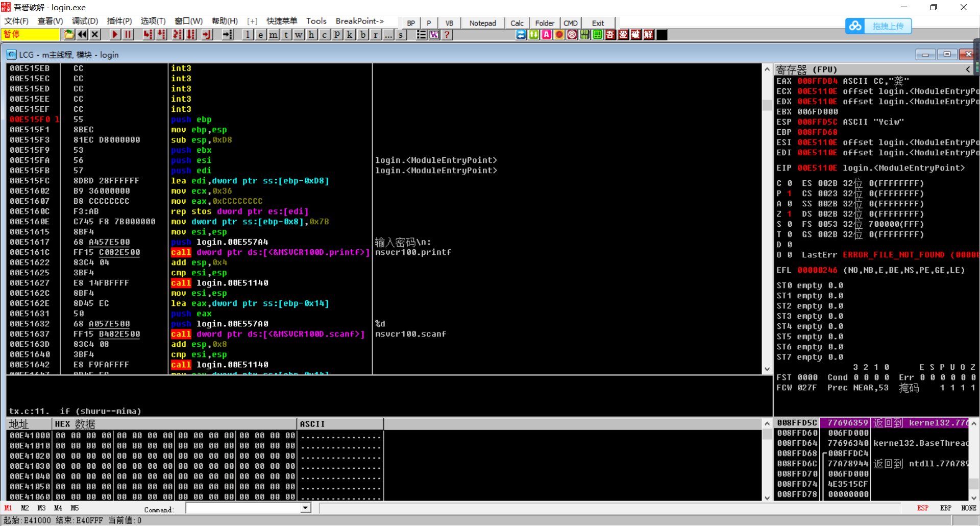Image resolution: width=980 pixels, height=526 pixels.
Task: Open Handles window with 'h' button
Action: pos(311,35)
